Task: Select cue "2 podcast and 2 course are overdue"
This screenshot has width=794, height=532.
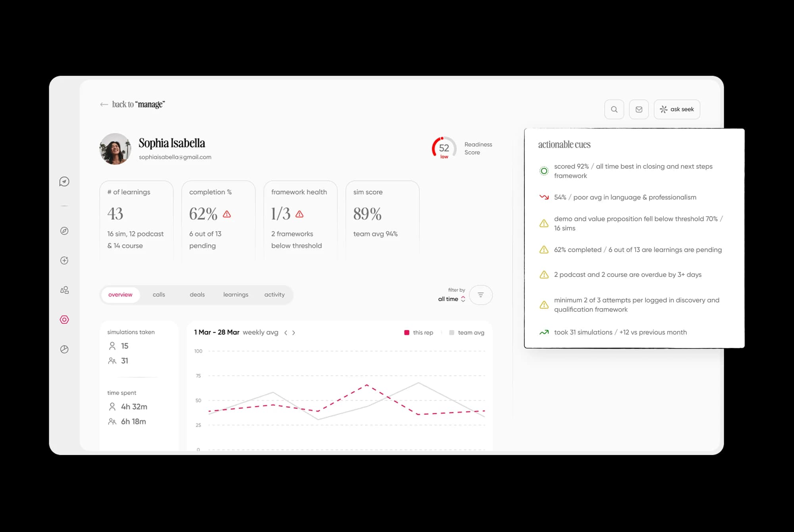Action: pos(628,275)
